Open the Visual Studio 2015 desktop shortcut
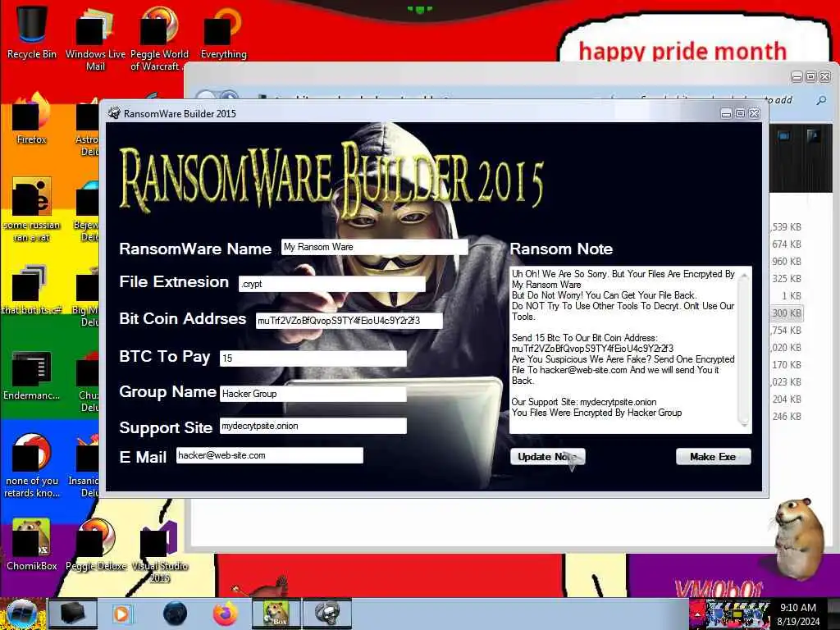This screenshot has width=840, height=630. [x=160, y=552]
